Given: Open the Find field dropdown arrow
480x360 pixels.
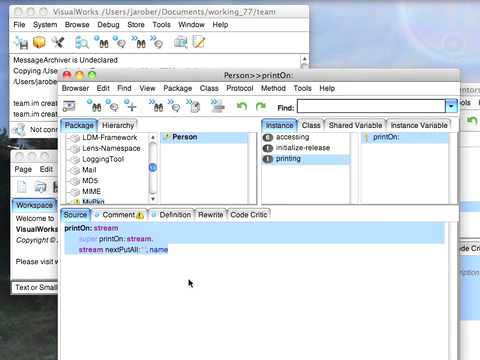Looking at the screenshot, I should pos(451,106).
